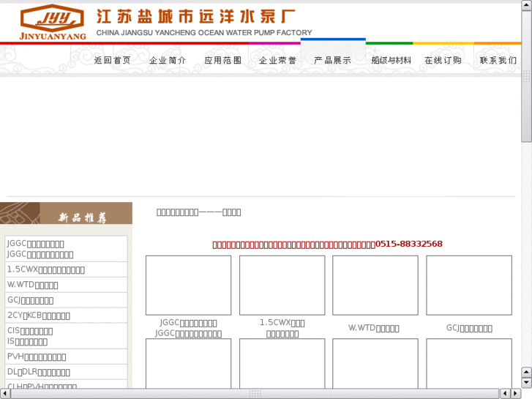Open the 企业简介 menu item

tap(168, 61)
